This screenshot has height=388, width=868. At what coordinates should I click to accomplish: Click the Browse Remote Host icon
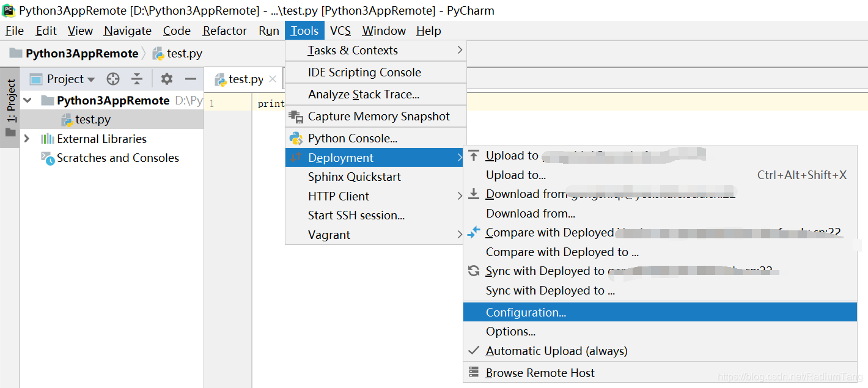point(474,373)
